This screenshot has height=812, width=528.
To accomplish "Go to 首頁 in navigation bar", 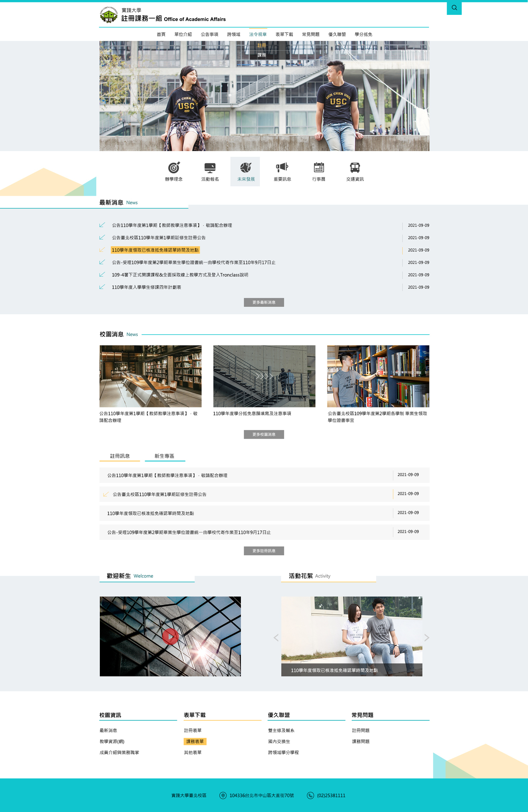I will click(161, 34).
